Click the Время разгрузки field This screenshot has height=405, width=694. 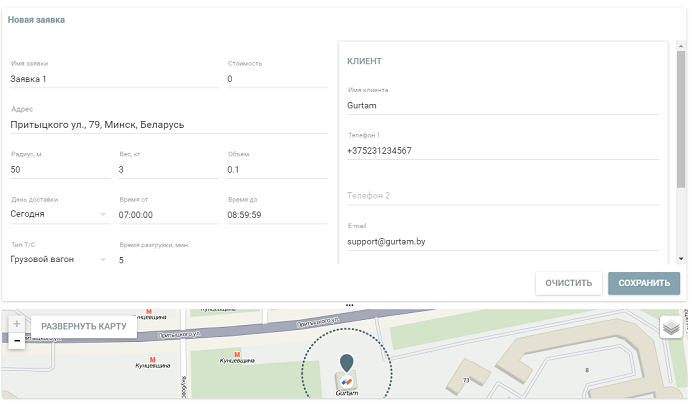pos(167,260)
